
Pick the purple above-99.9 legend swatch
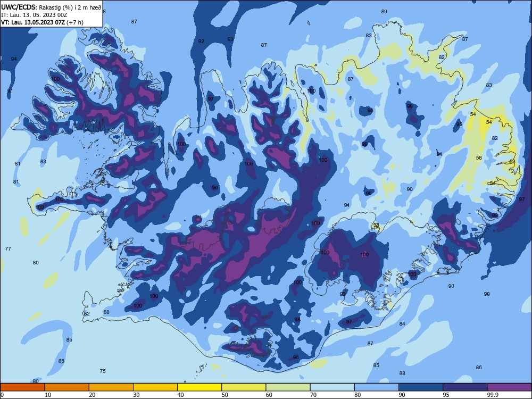point(509,387)
